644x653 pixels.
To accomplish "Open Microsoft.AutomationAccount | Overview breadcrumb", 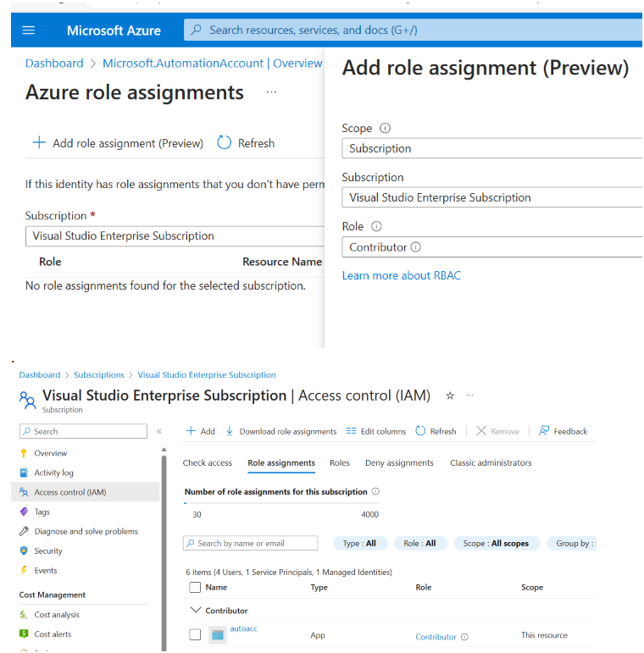I will point(213,63).
